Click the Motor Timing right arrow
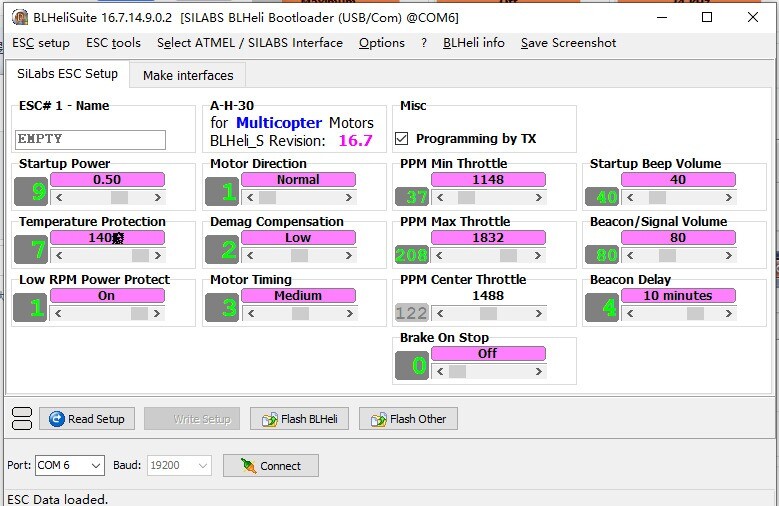This screenshot has width=779, height=506. [349, 314]
